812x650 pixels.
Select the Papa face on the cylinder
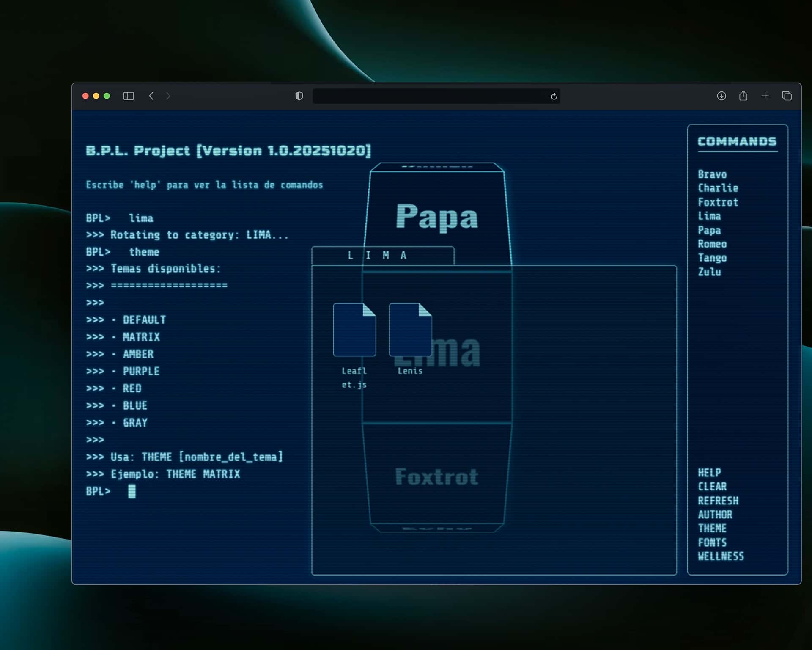[x=437, y=217]
